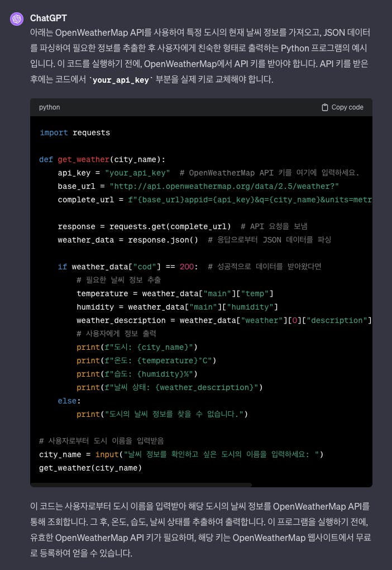Click the clipboard icon beside Copy code
Image resolution: width=392 pixels, height=570 pixels.
325,107
